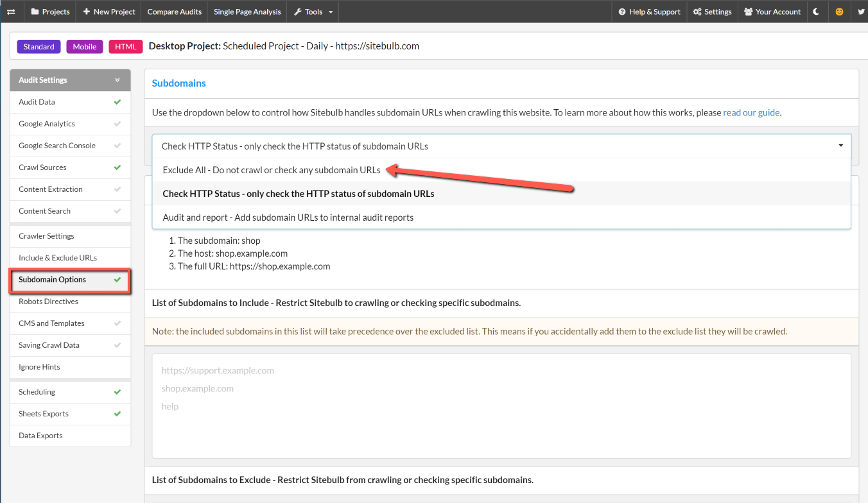This screenshot has width=868, height=503.
Task: Open the Projects menu item
Action: pos(50,12)
